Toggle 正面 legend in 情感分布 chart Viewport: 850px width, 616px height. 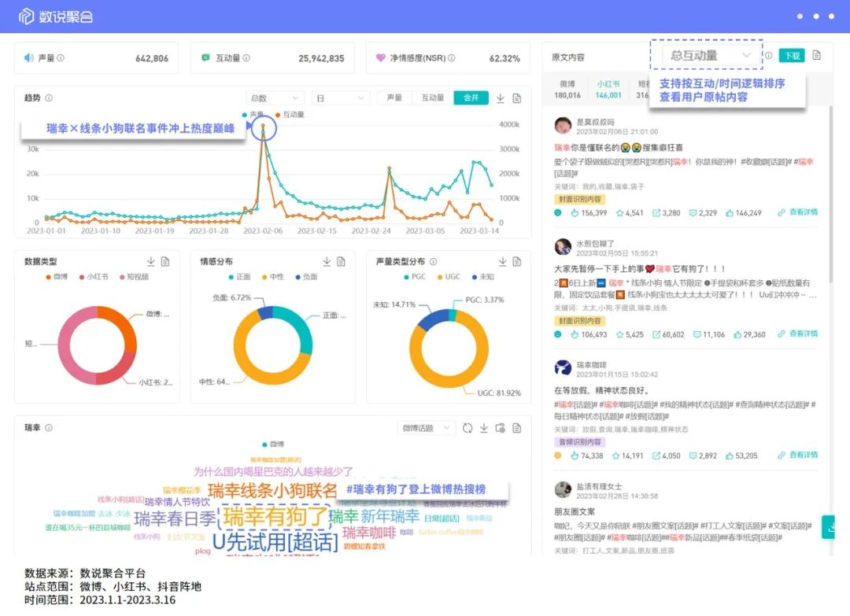click(x=239, y=277)
